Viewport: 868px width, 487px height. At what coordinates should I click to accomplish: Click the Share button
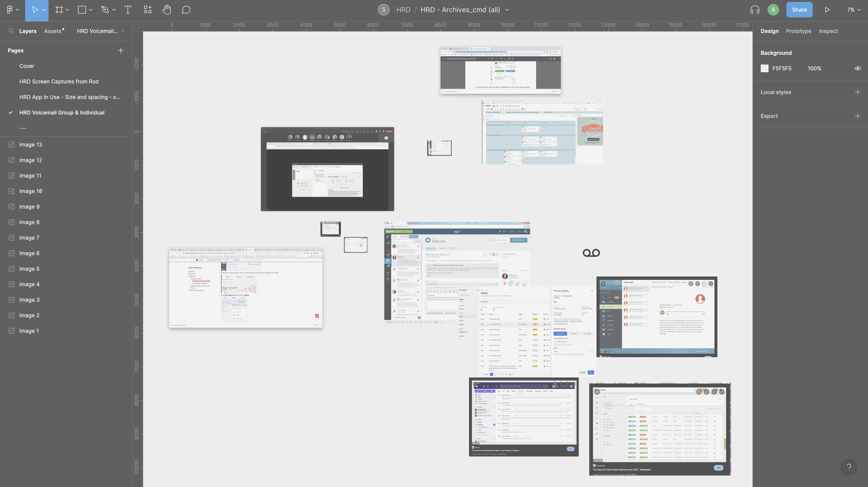799,10
